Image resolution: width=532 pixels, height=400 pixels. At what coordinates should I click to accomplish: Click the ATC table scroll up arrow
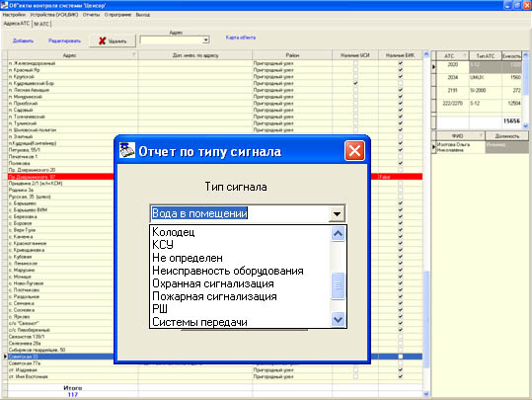[525, 54]
